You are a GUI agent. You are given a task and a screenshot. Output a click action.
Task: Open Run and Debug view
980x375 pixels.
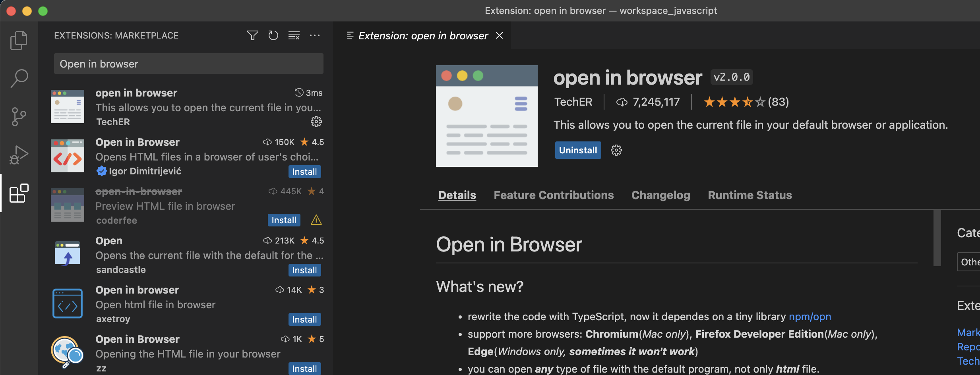(x=19, y=155)
